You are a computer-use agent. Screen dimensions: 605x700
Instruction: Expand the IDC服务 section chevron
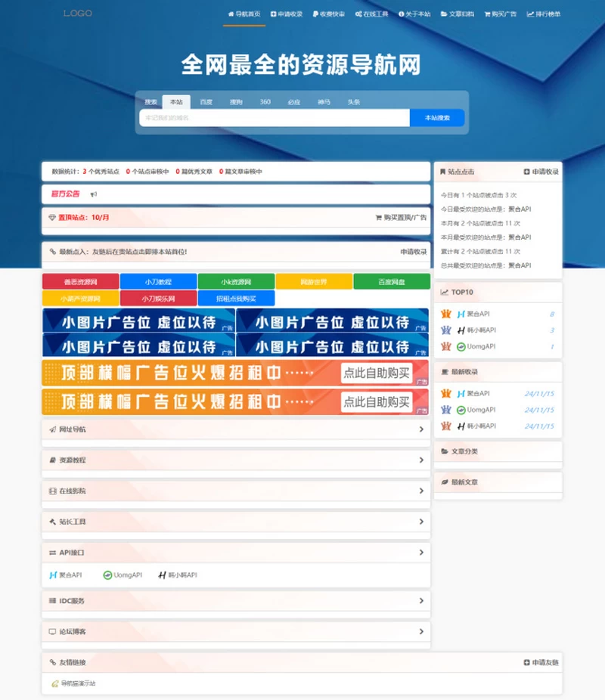[422, 601]
